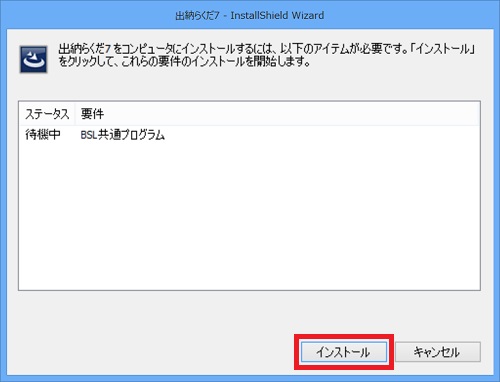Click the second line of instruction text
Image resolution: width=500 pixels, height=382 pixels.
click(x=184, y=62)
